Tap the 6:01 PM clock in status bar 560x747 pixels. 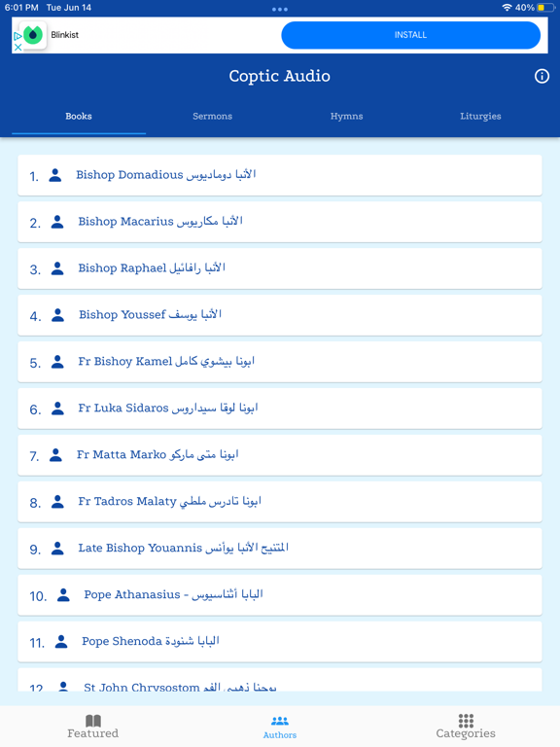(21, 8)
